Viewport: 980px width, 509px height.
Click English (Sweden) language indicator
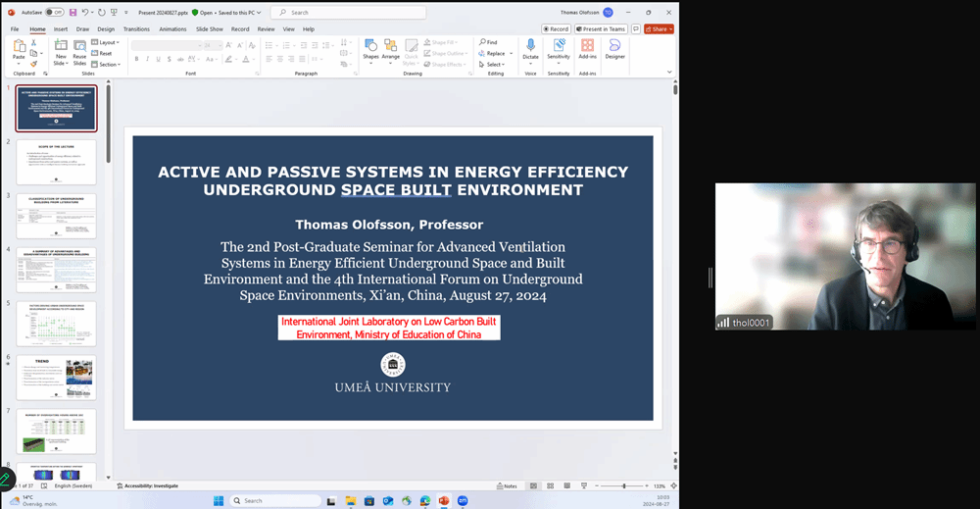tap(73, 485)
